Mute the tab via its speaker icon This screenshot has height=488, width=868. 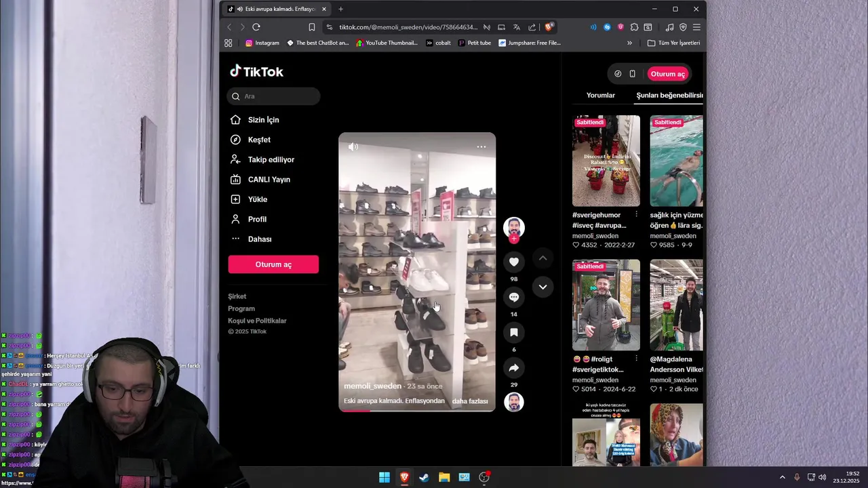coord(240,9)
